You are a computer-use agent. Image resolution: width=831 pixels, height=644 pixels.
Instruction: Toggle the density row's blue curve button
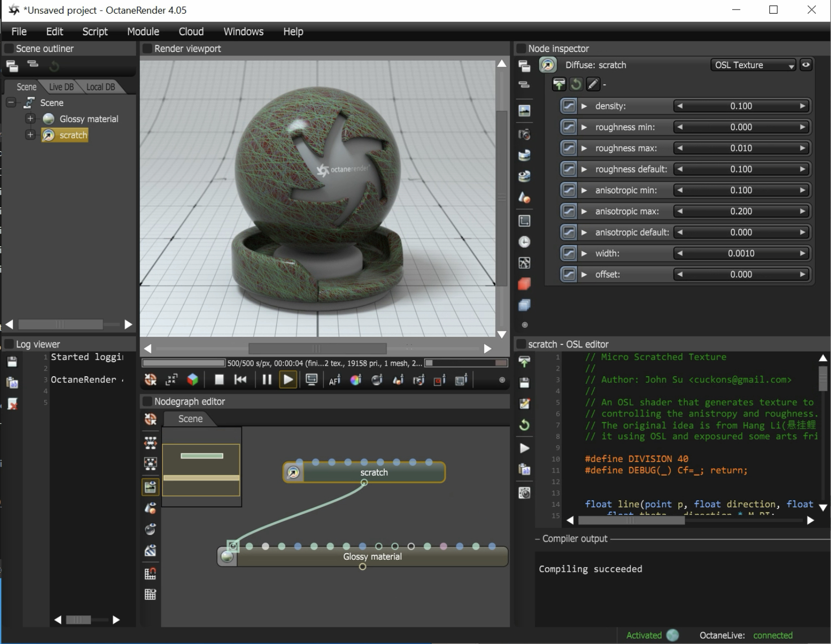(569, 106)
